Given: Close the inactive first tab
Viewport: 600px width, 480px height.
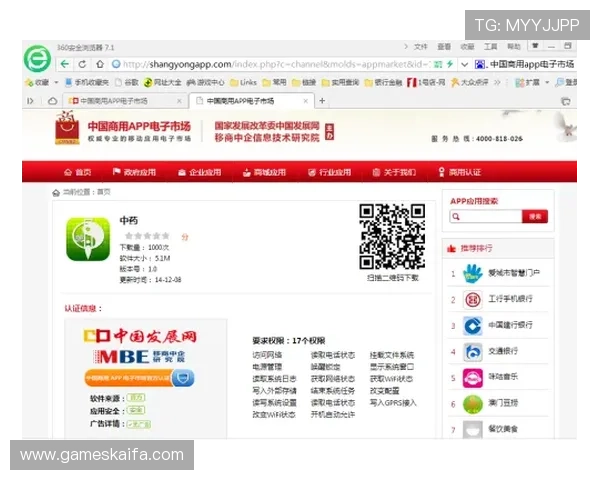Looking at the screenshot, I should point(179,101).
